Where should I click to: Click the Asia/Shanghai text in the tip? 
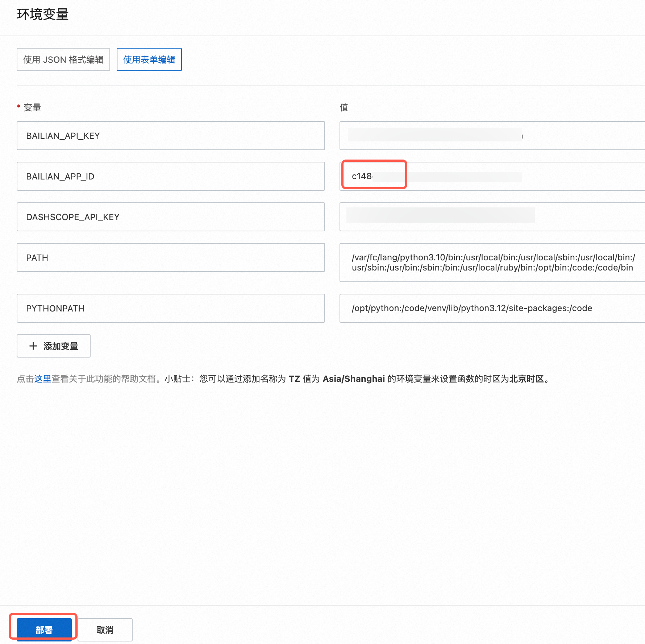click(x=354, y=379)
